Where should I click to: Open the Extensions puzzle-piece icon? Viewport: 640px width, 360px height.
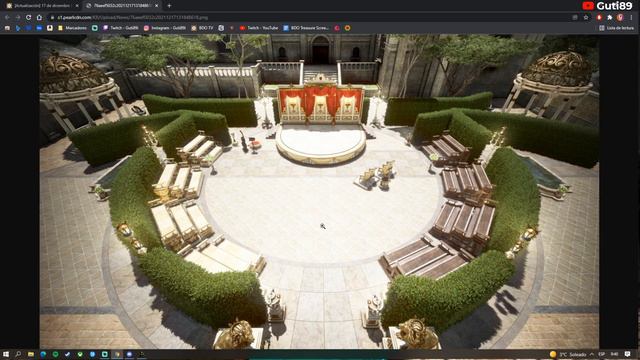tap(610, 18)
